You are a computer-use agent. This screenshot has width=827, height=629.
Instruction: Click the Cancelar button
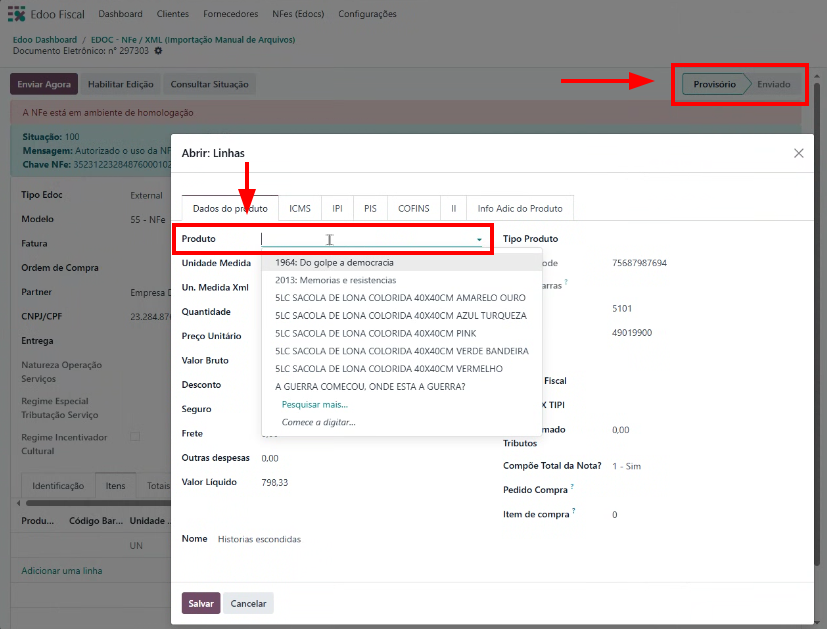(x=248, y=603)
